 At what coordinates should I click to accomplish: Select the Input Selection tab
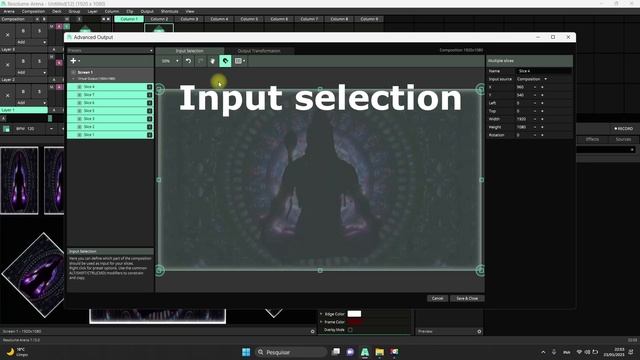(189, 51)
